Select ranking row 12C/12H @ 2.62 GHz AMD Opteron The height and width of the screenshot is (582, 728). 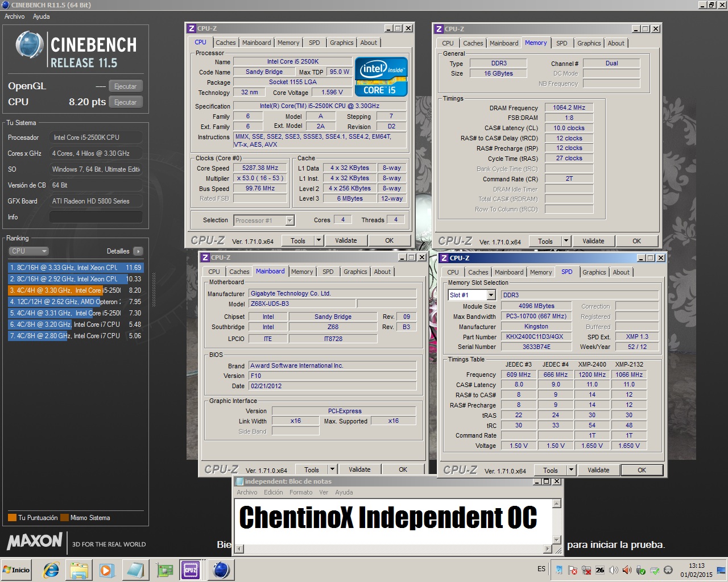tap(76, 302)
